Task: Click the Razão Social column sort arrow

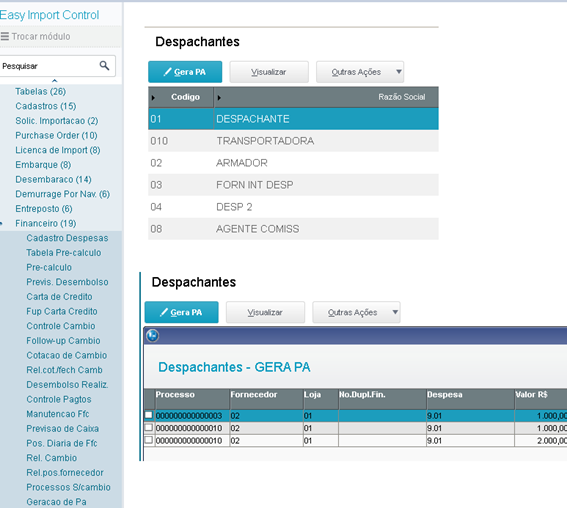Action: [x=219, y=98]
